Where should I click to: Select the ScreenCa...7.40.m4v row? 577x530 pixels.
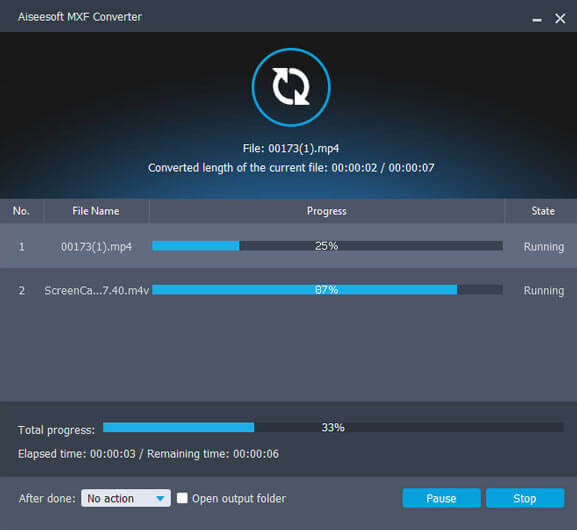(288, 290)
